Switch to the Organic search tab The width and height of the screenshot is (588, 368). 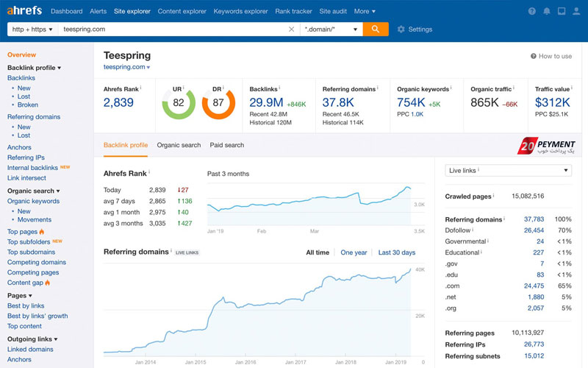(x=179, y=145)
